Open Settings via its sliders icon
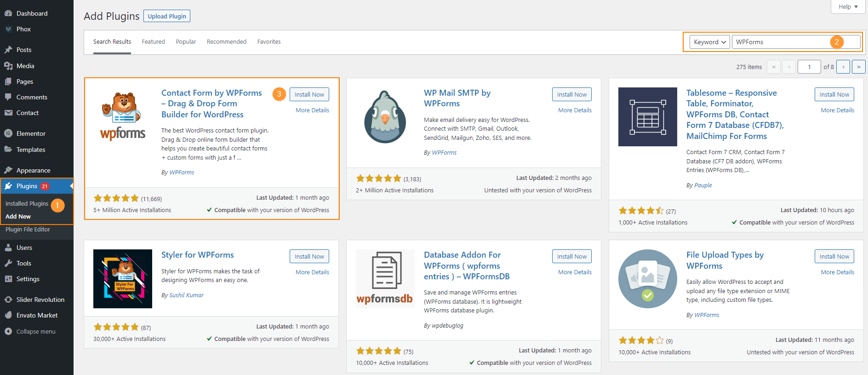This screenshot has height=375, width=868. tap(8, 279)
